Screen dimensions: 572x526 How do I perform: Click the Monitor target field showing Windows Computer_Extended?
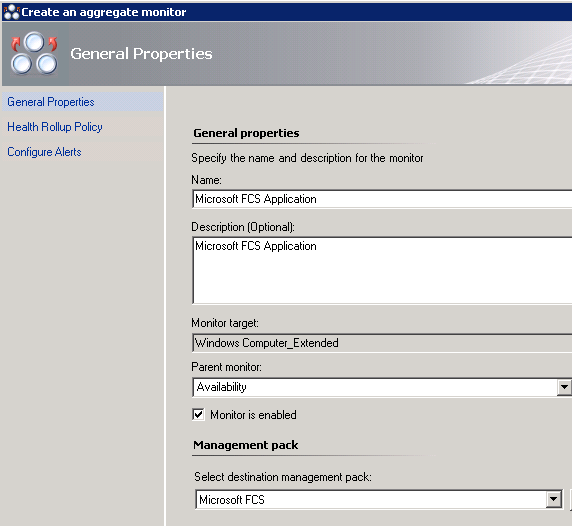[382, 343]
